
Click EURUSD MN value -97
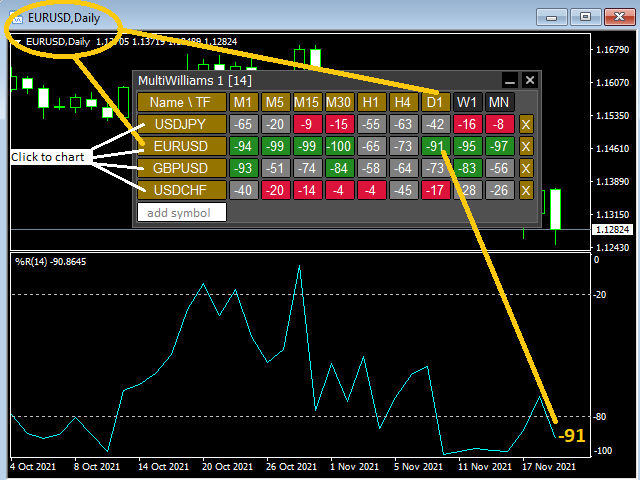(499, 146)
